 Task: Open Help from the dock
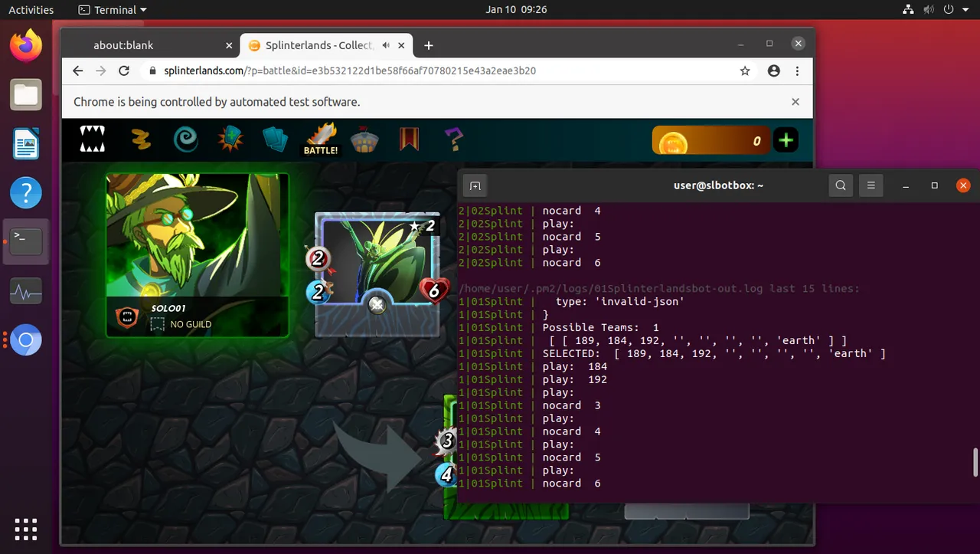(26, 192)
